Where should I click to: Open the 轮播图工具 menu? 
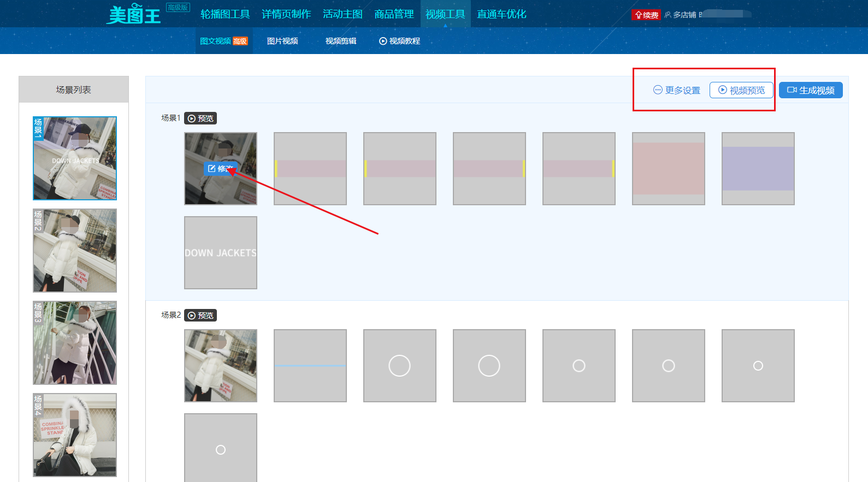point(225,14)
